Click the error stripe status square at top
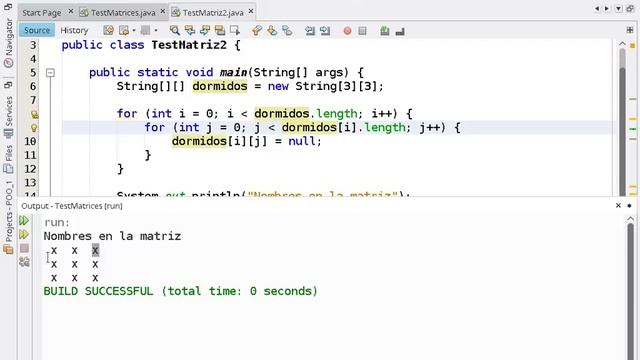The width and height of the screenshot is (640, 360). [632, 45]
